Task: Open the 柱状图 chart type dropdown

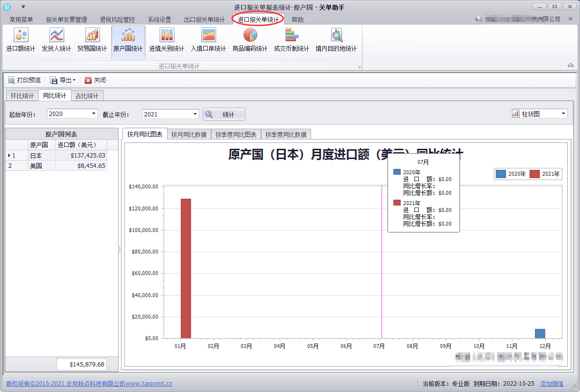Action: point(563,114)
